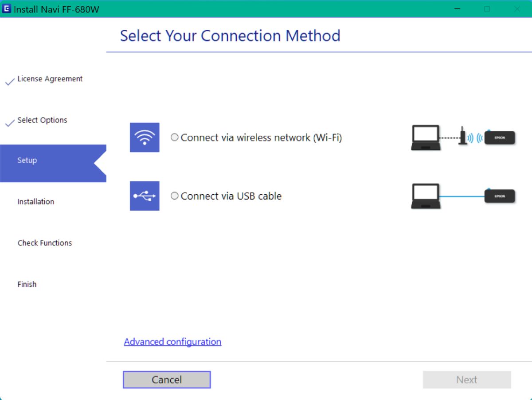Viewport: 532px width, 400px height.
Task: Minimize the installer window
Action: click(457, 9)
